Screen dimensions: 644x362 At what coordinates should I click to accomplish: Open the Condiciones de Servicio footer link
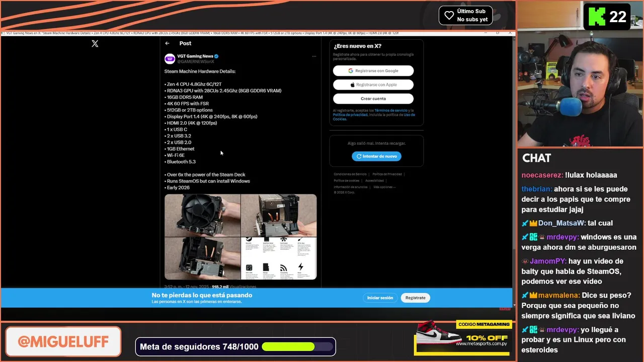click(350, 174)
